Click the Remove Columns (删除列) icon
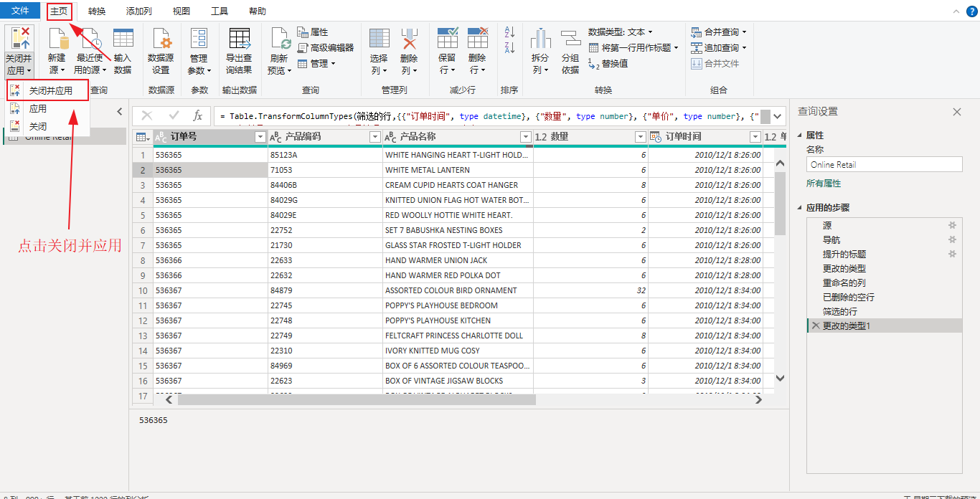Screen dimensions: 980x499 pos(409,39)
